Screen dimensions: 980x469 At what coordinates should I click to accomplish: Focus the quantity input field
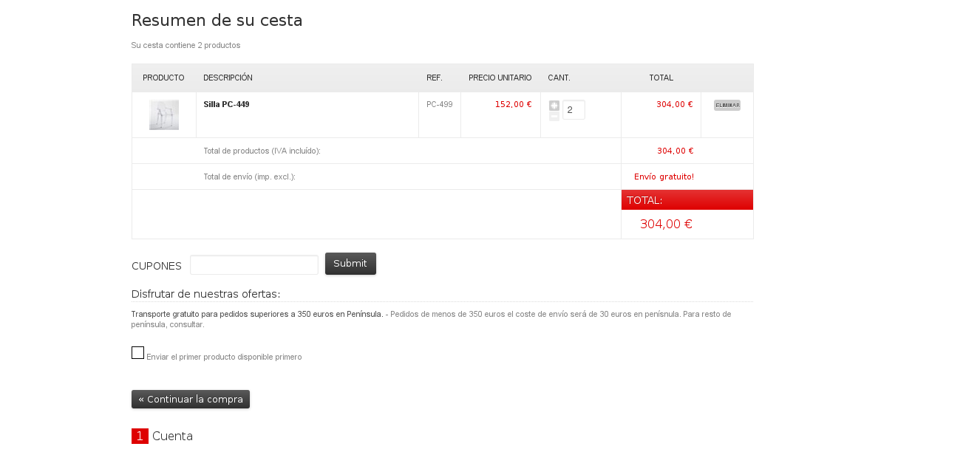574,110
